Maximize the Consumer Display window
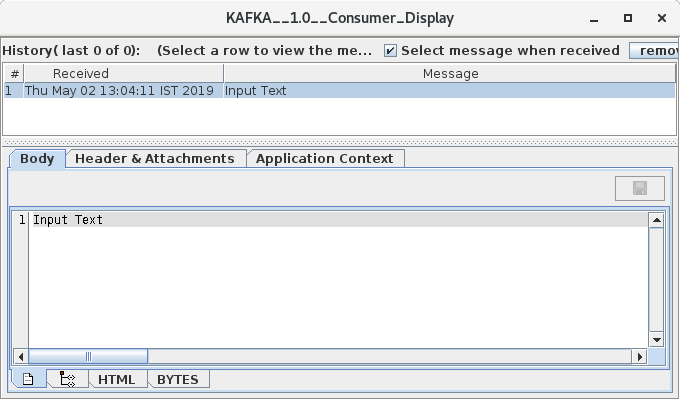The height and width of the screenshot is (400, 680). (627, 18)
